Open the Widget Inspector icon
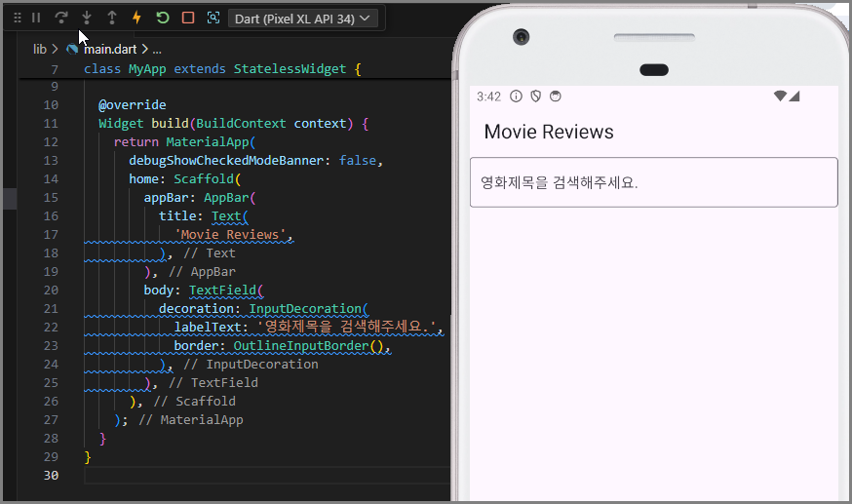Image resolution: width=852 pixels, height=504 pixels. [x=213, y=18]
